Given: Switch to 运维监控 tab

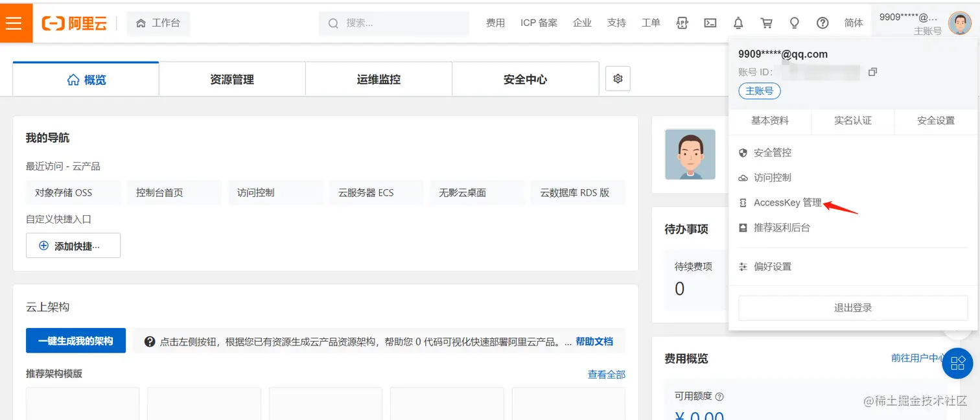Looking at the screenshot, I should tap(379, 79).
